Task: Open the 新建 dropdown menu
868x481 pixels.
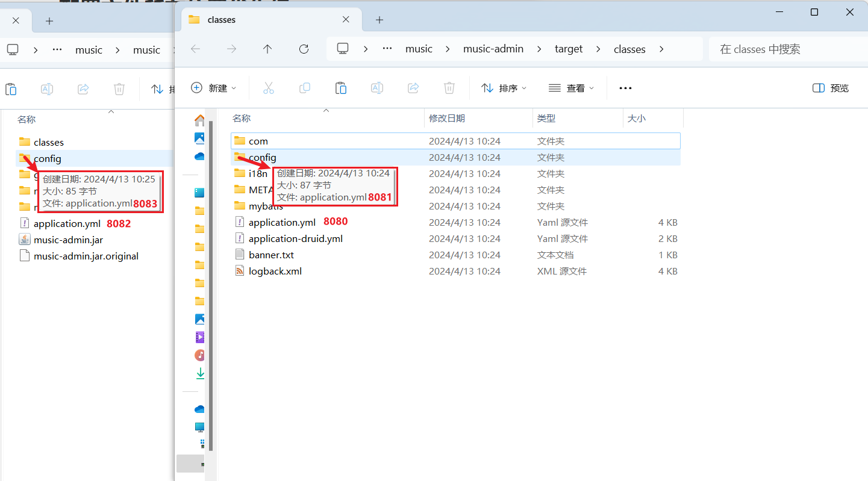Action: click(x=214, y=88)
